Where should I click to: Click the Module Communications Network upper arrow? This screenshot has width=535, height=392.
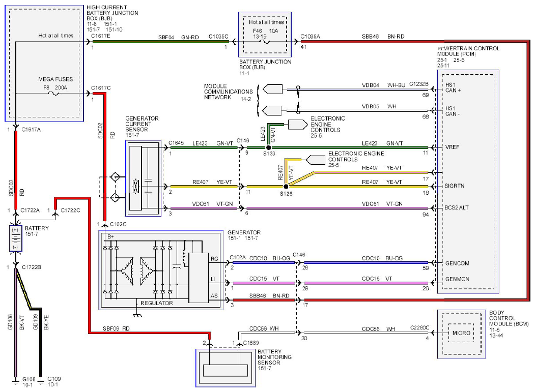[273, 89]
